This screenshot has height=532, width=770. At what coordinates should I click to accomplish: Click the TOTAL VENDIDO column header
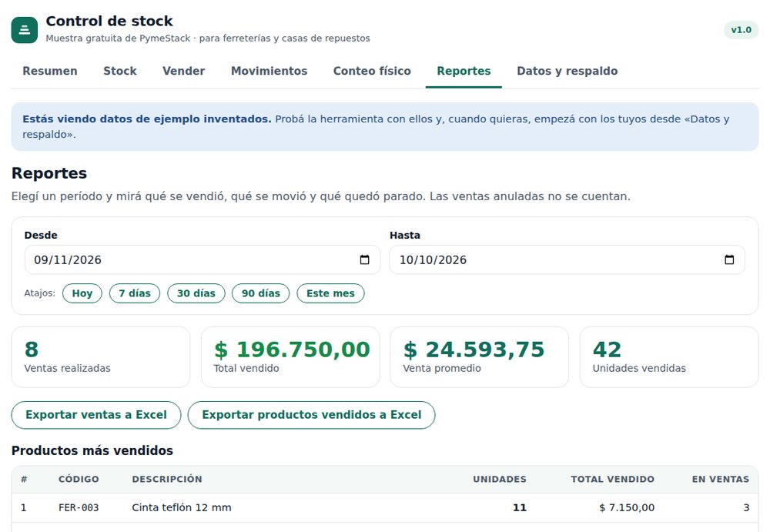click(x=612, y=479)
